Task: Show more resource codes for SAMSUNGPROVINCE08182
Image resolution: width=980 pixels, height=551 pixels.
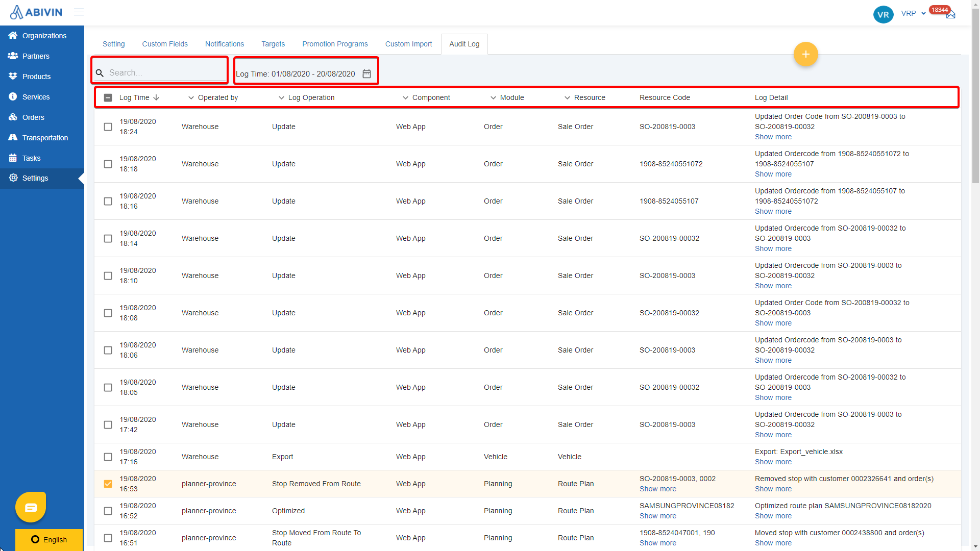Action: 657,516
